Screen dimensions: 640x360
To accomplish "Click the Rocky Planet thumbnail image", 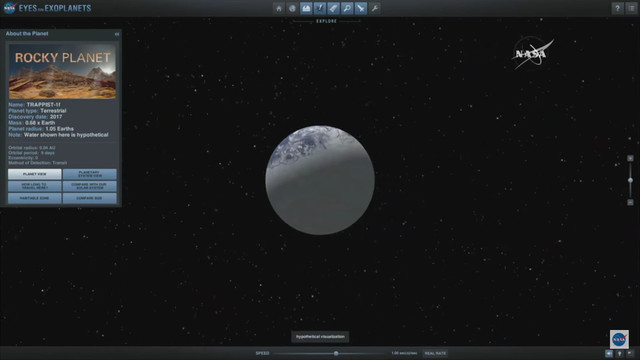I will (x=62, y=71).
